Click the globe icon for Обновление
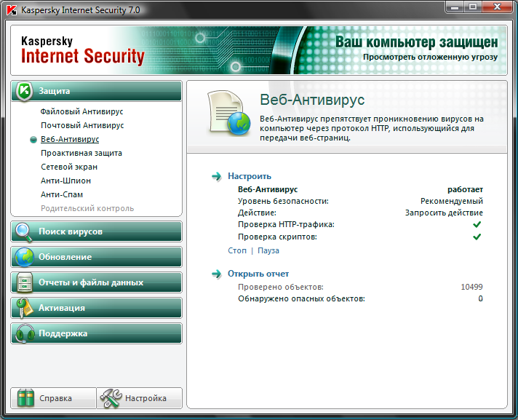The image size is (518, 420). (24, 257)
